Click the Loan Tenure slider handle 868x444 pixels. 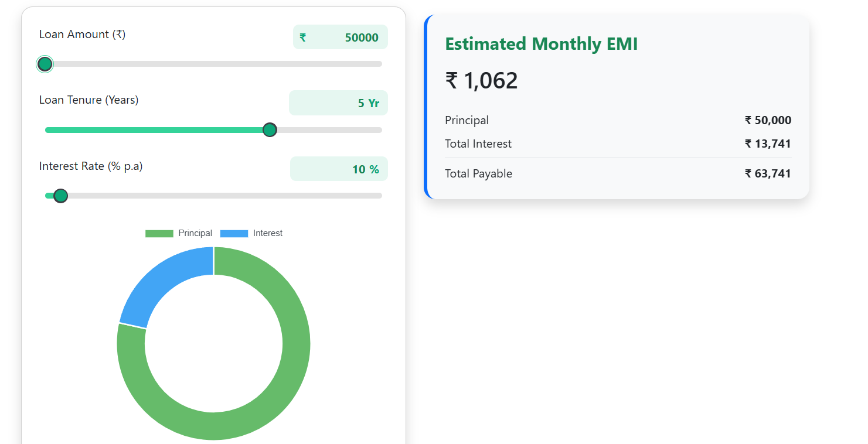pyautogui.click(x=270, y=130)
